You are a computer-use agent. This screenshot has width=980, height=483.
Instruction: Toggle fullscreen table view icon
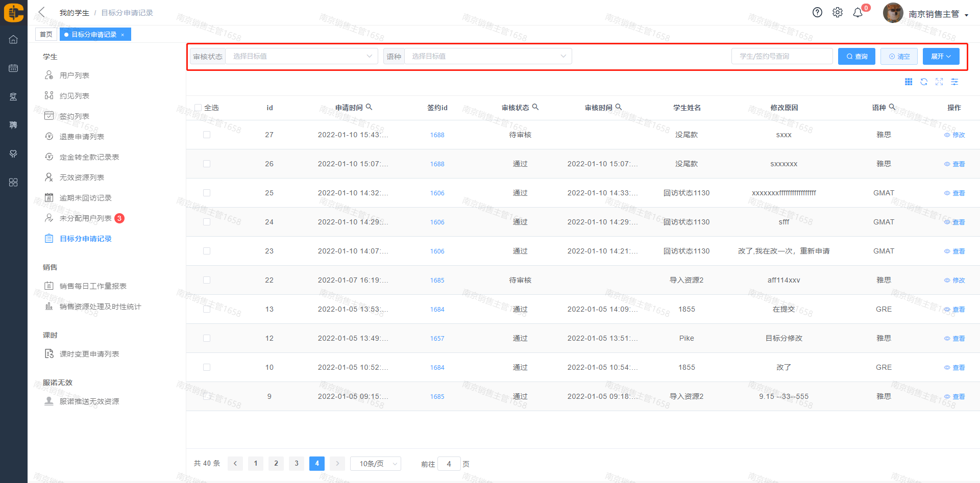(x=939, y=82)
